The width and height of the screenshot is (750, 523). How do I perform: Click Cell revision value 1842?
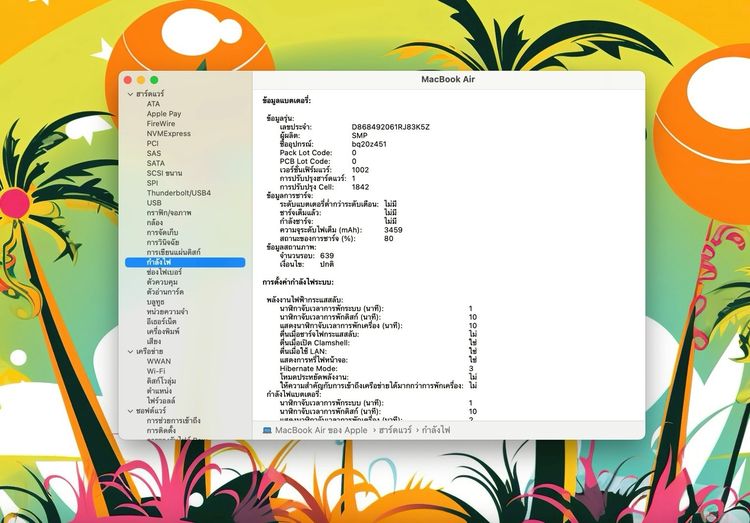[360, 187]
